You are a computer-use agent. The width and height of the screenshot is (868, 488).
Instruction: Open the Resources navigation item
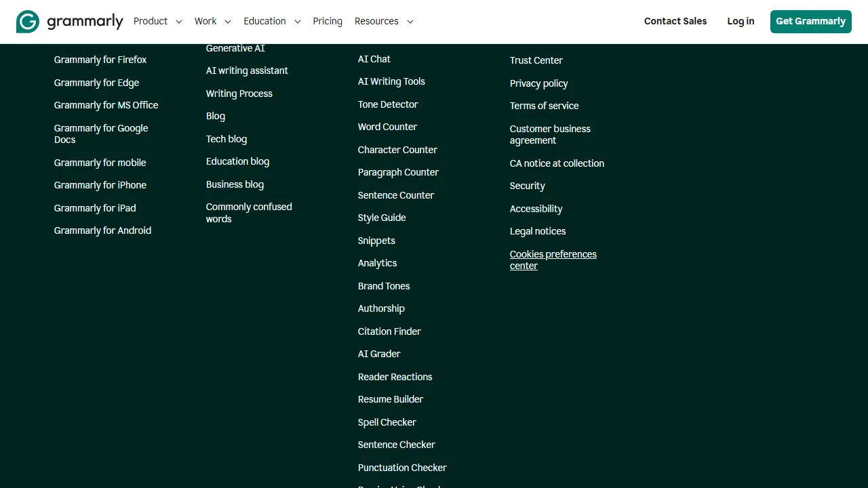click(376, 21)
